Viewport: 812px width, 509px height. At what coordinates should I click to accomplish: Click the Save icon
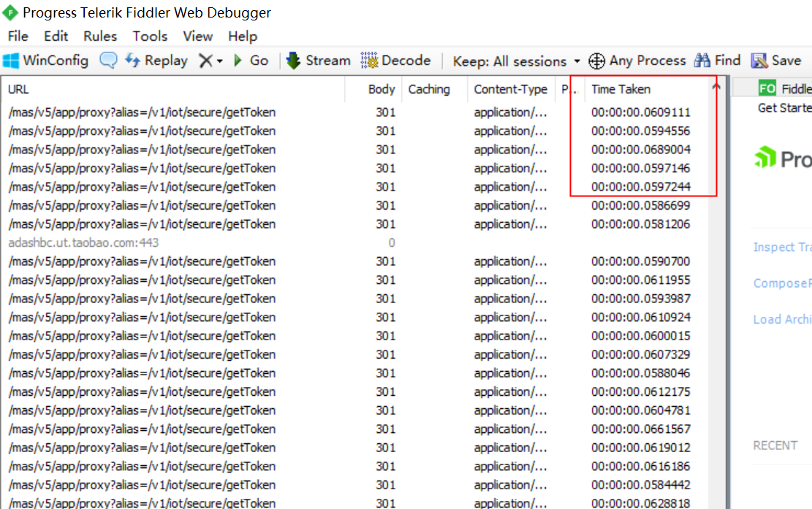tap(759, 61)
